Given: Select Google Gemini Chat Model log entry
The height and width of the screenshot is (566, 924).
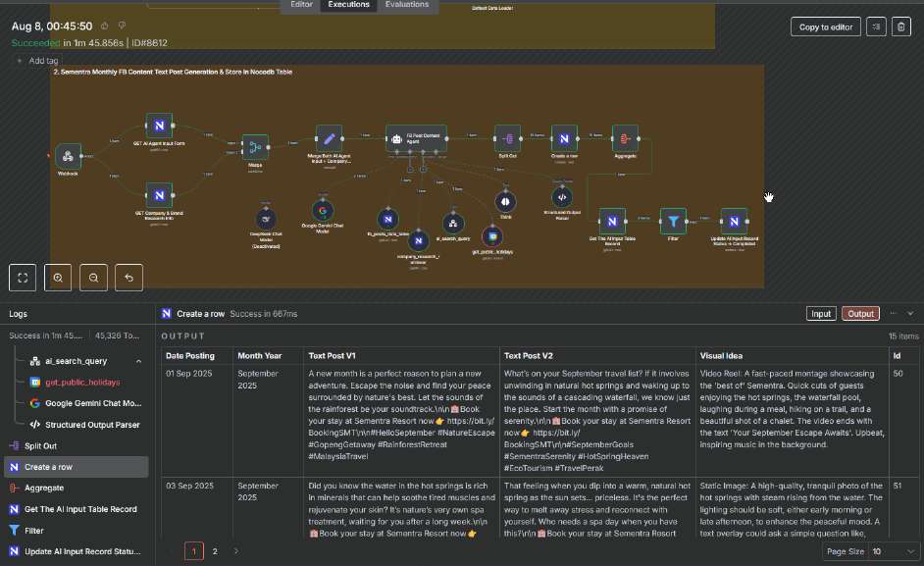Looking at the screenshot, I should pyautogui.click(x=93, y=403).
